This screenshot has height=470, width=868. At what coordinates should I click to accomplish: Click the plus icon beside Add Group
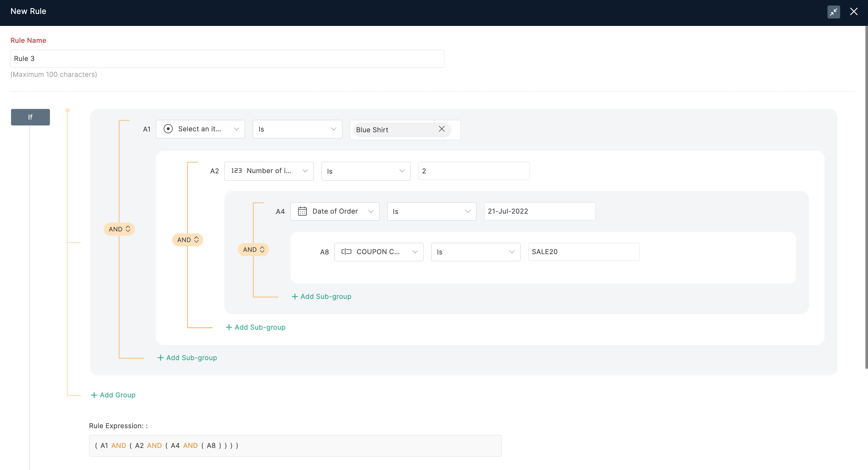pyautogui.click(x=94, y=395)
